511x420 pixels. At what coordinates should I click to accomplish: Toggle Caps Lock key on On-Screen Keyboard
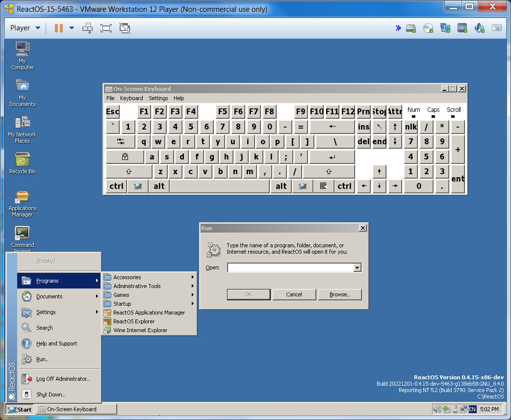125,157
